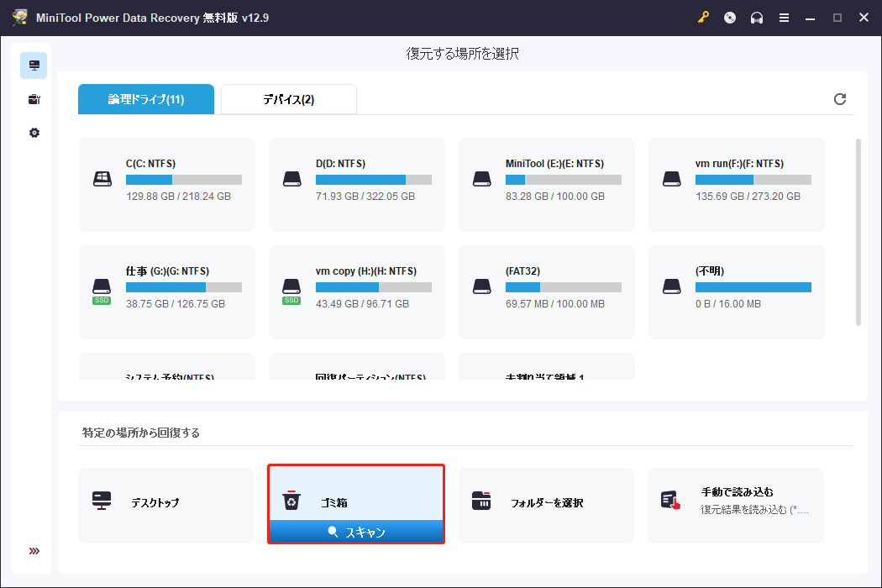Select the MiniTool (E:)(E: NTFS) label
Screen dimensions: 882x588
(554, 163)
